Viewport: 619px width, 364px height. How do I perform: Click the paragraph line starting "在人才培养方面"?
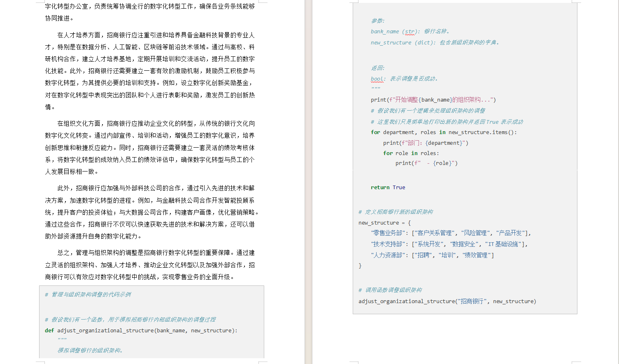(x=156, y=35)
